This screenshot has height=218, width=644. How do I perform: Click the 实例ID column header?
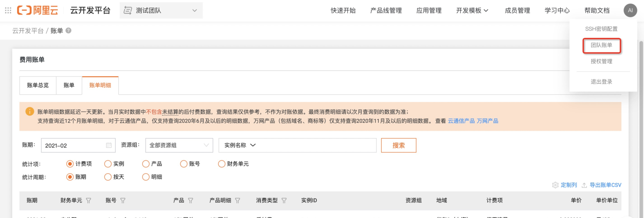tap(309, 201)
